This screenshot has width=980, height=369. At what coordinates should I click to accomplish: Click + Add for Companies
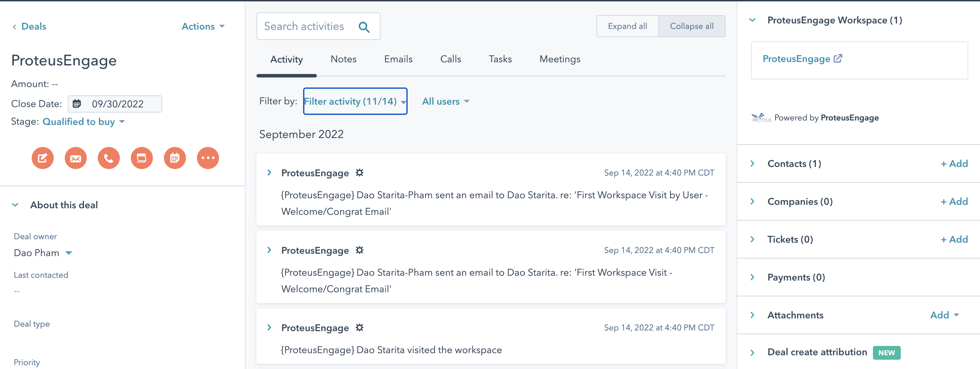954,202
